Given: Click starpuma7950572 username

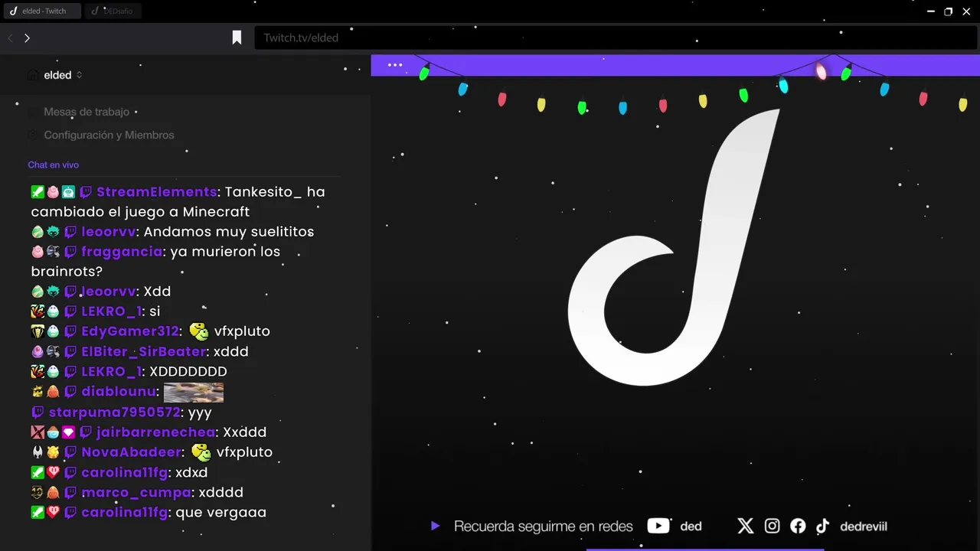Looking at the screenshot, I should [x=115, y=412].
